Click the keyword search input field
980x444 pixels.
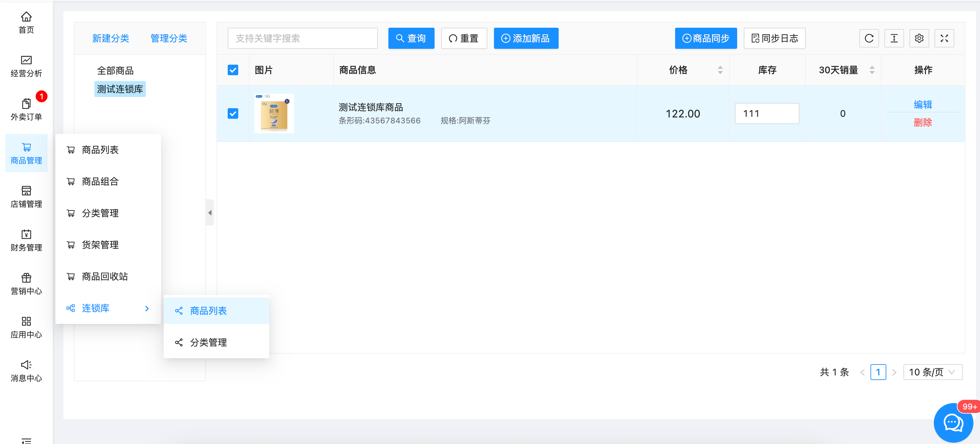click(x=303, y=38)
